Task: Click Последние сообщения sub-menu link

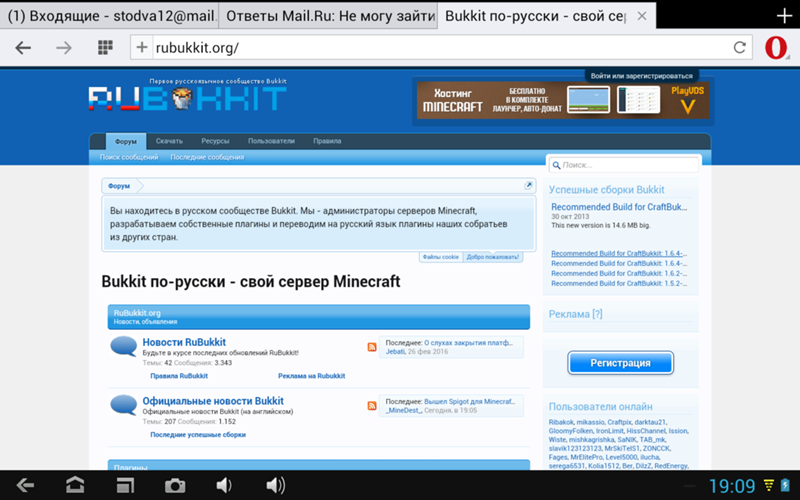Action: pyautogui.click(x=207, y=157)
